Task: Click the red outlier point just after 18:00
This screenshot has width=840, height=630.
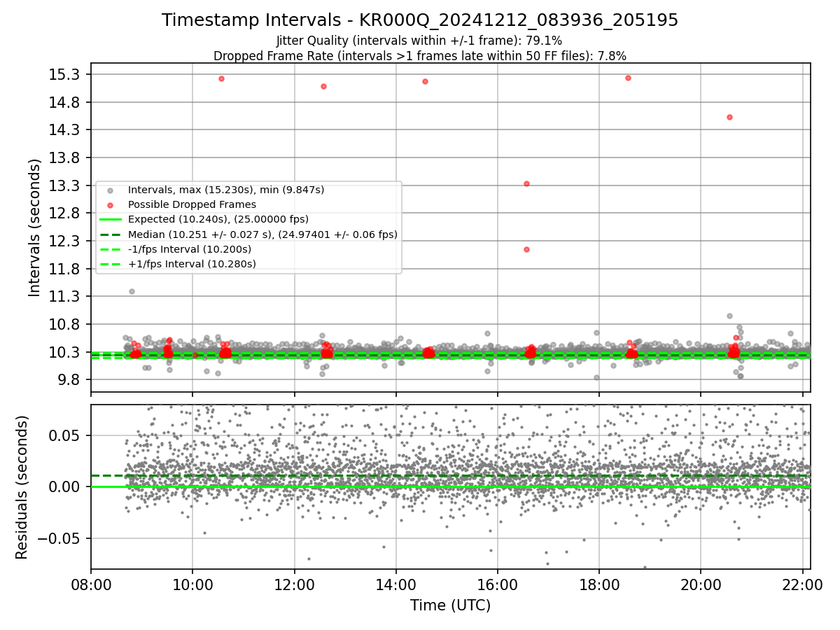Action: click(x=628, y=78)
